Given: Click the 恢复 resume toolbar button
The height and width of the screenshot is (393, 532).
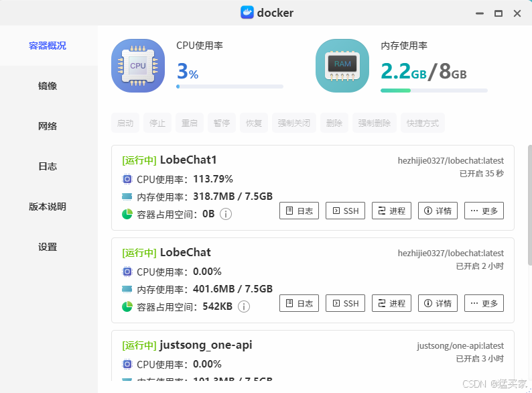Looking at the screenshot, I should 254,123.
